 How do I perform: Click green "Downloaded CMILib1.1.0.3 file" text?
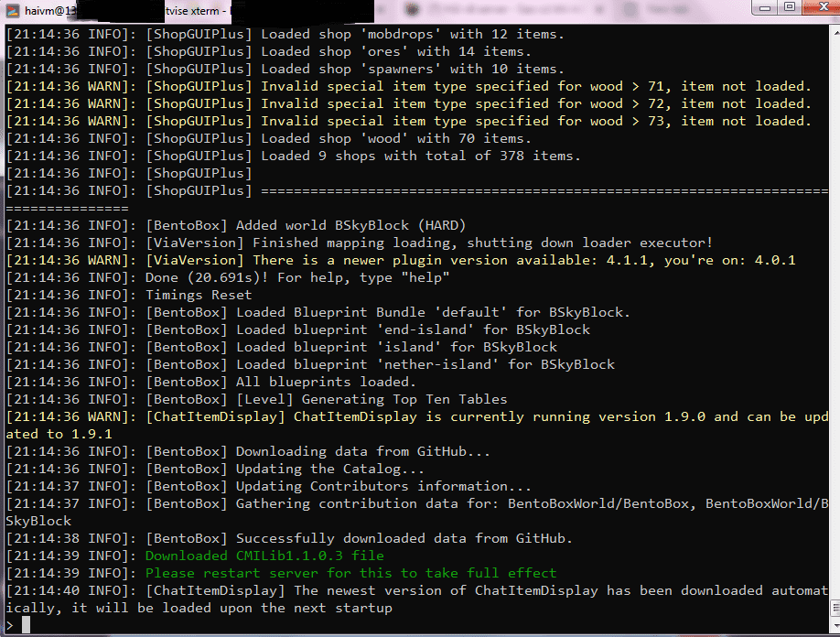tap(264, 556)
